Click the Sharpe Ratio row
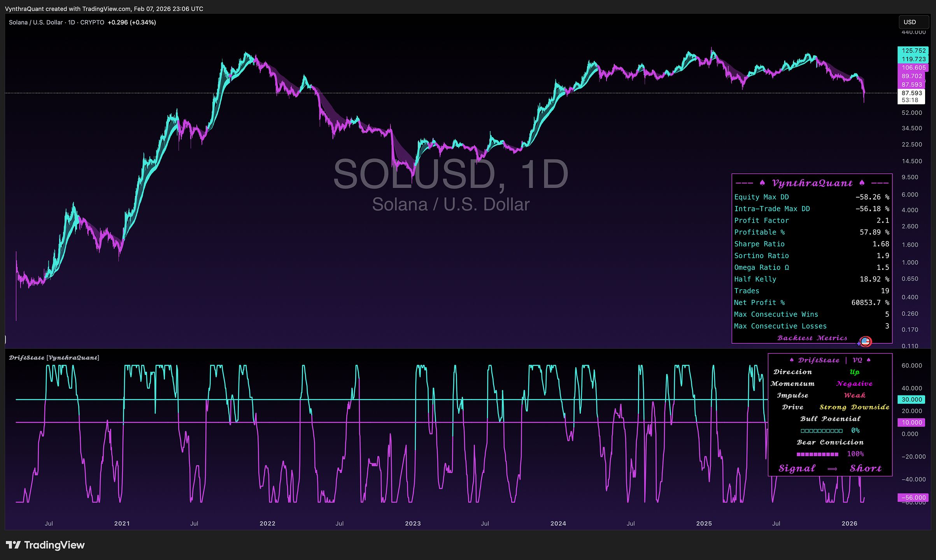Screen dimensions: 936x560 [812, 244]
